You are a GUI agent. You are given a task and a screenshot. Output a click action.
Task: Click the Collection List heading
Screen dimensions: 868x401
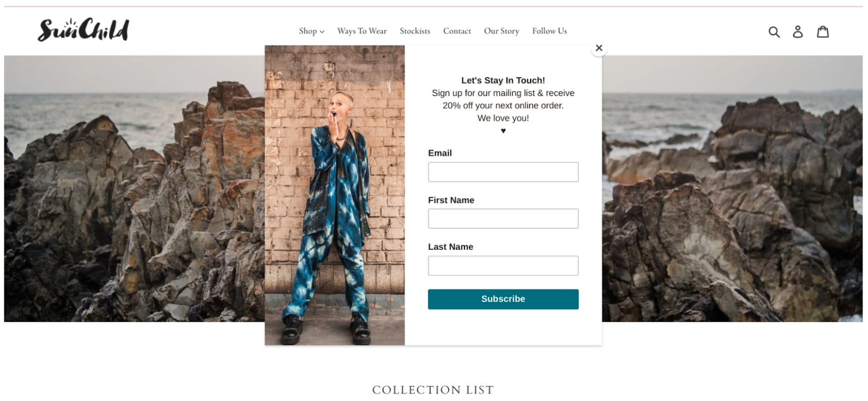(433, 390)
